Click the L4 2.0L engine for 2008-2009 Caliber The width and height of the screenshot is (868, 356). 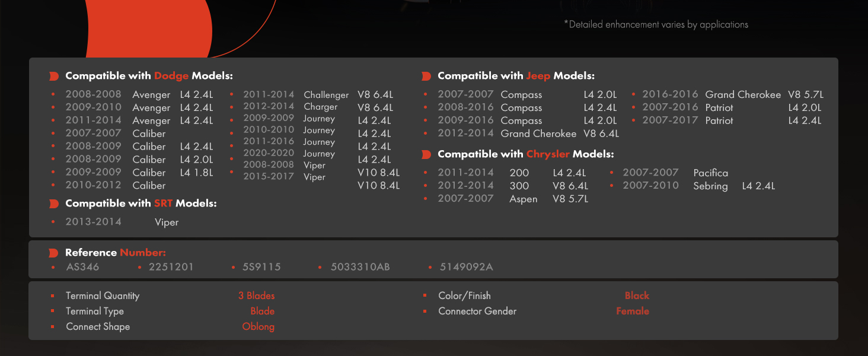196,160
